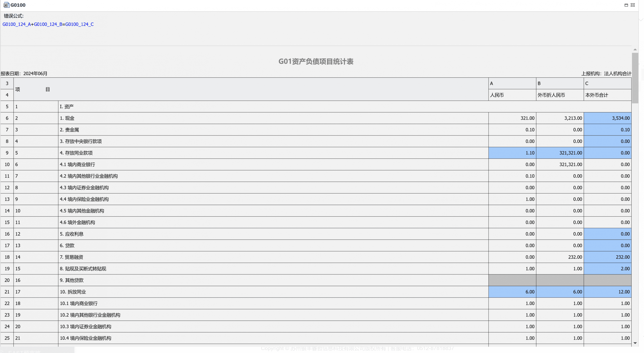This screenshot has width=644, height=353.
Task: Click the G0100 window title icon
Action: tap(7, 5)
